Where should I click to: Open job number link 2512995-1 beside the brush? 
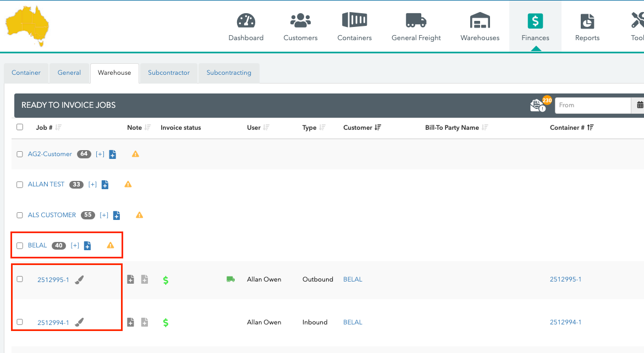(x=53, y=280)
